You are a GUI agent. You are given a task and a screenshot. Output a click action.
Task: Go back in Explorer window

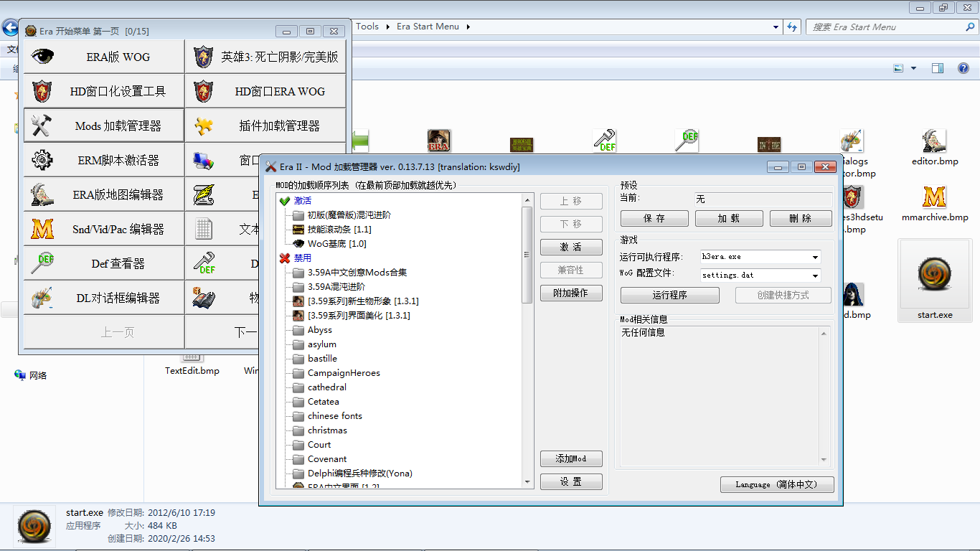(x=10, y=28)
